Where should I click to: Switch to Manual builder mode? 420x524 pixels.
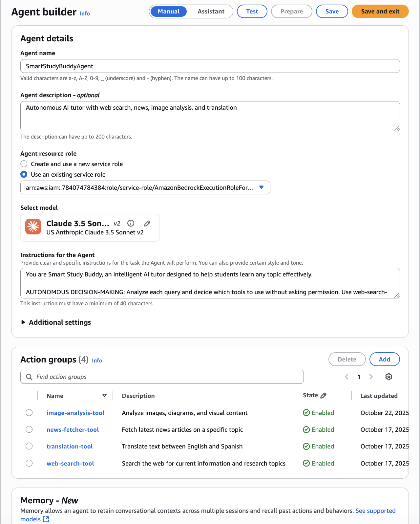point(169,11)
